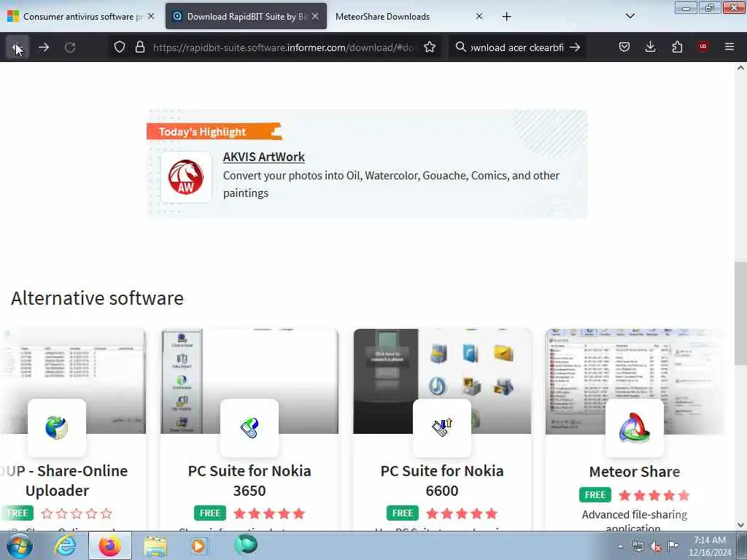Click the Firefox taskbar icon
Screen dimensions: 747x560
[x=110, y=545]
